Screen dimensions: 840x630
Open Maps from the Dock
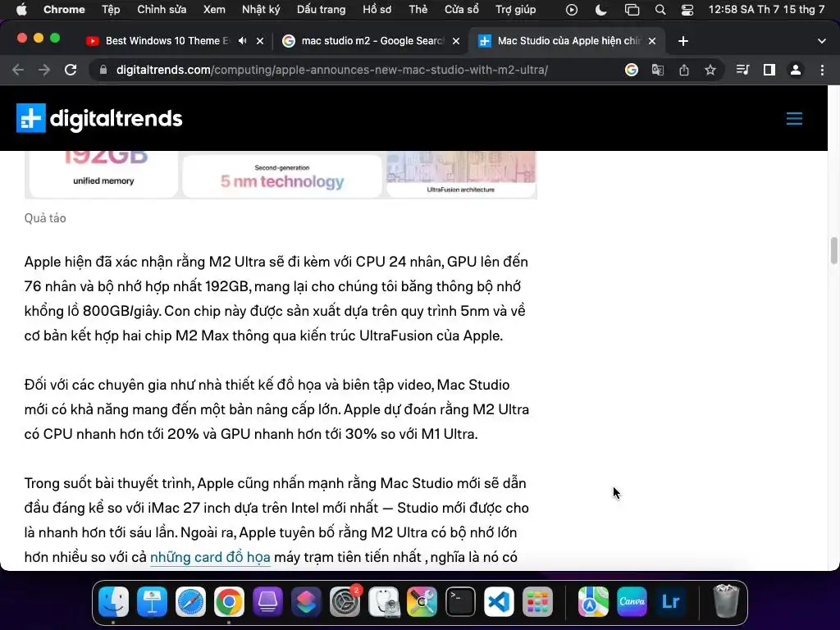pyautogui.click(x=593, y=602)
